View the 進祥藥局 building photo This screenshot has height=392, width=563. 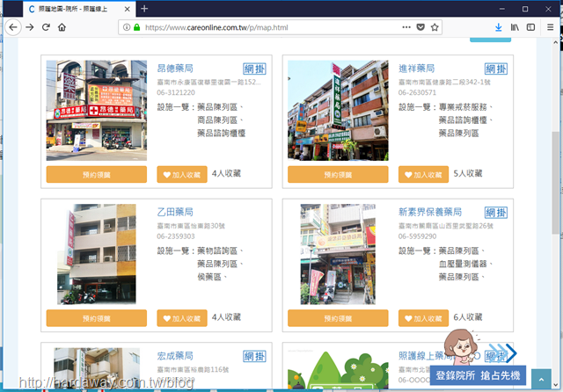[338, 111]
